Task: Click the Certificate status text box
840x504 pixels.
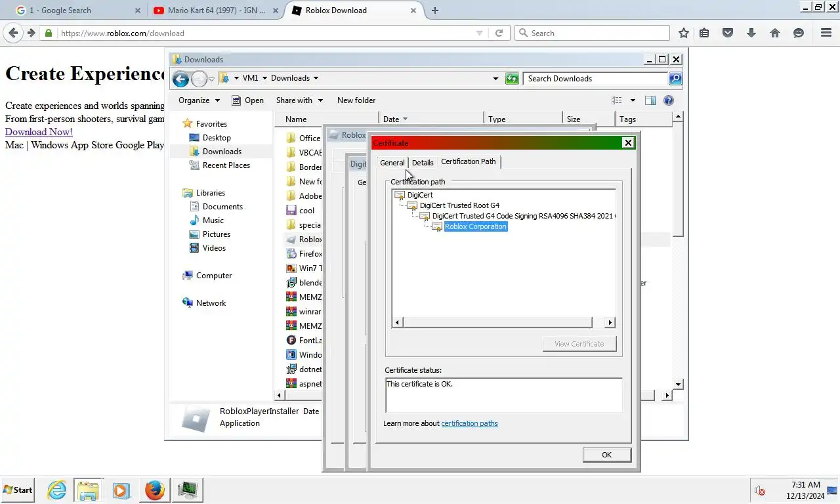Action: coord(503,395)
